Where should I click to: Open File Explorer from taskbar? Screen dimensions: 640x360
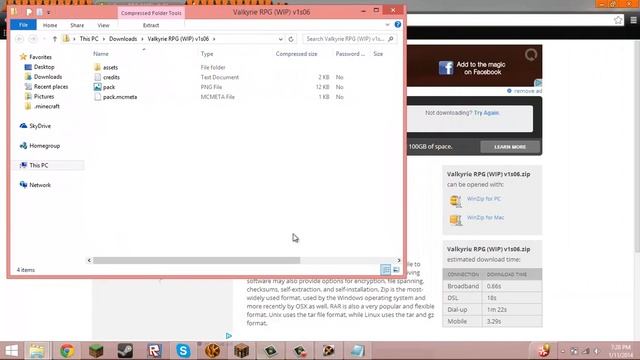tap(37, 351)
